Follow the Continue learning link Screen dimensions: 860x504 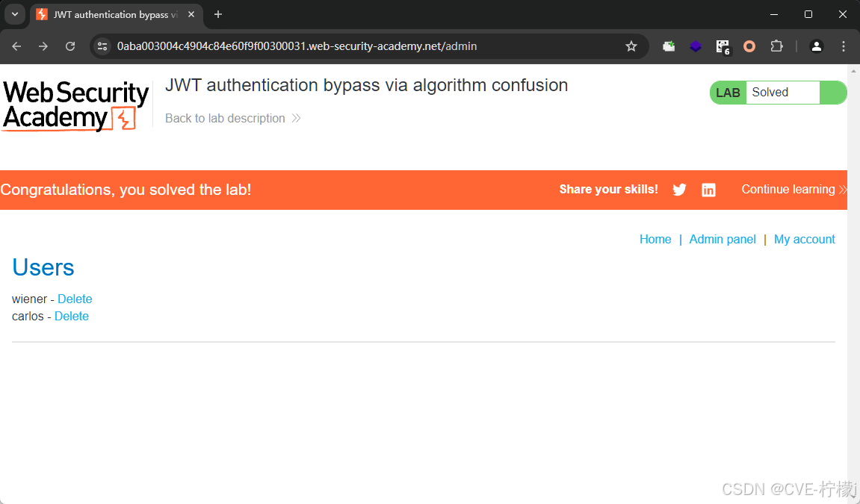[x=794, y=190]
